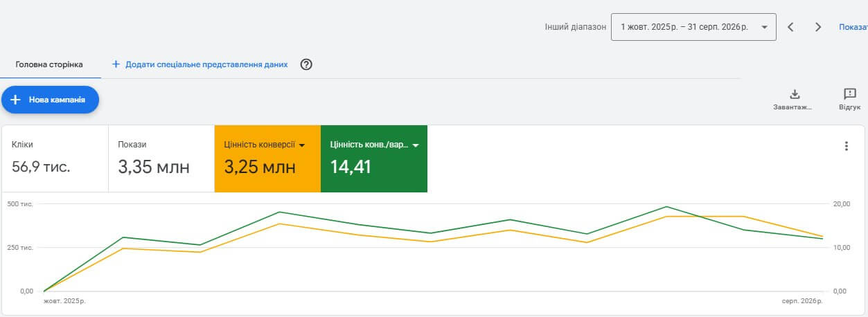
Task: Click the серп. 2026 р. axis label
Action: [x=802, y=301]
